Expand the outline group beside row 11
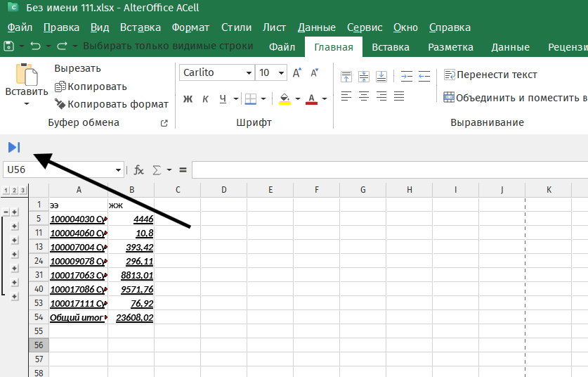The height and width of the screenshot is (377, 588). (14, 226)
